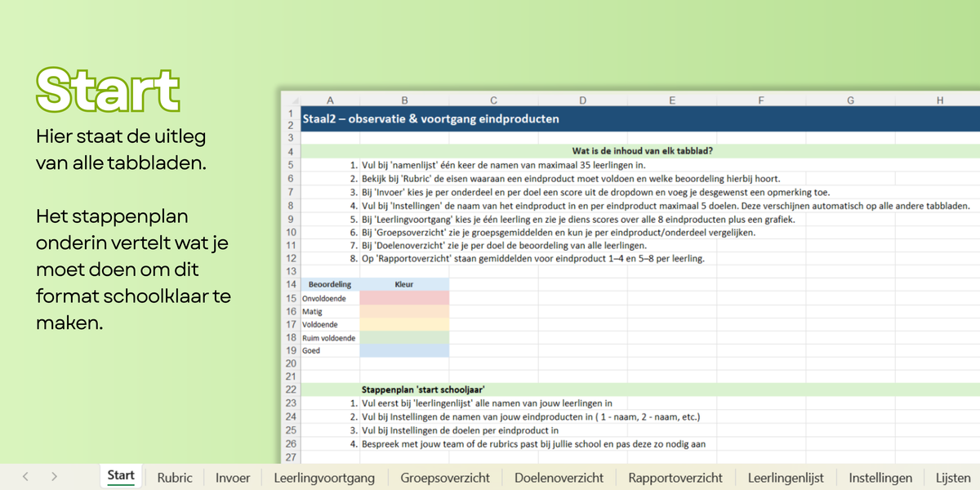Open the Doelenoverzicht sheet tab
Image resolution: width=980 pixels, height=490 pixels.
tap(559, 478)
